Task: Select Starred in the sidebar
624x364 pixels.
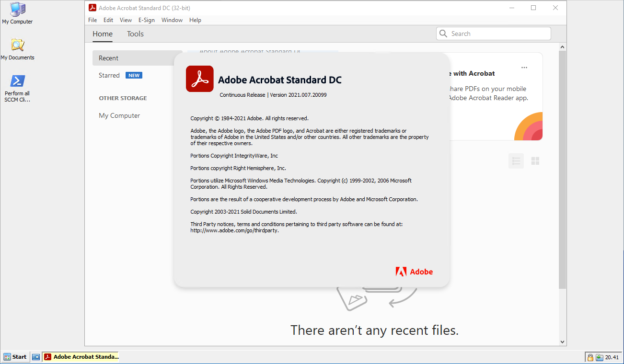Action: (x=109, y=75)
